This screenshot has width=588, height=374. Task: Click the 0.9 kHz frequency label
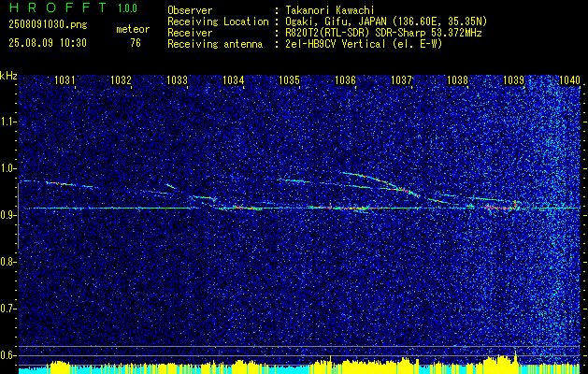click(x=7, y=215)
